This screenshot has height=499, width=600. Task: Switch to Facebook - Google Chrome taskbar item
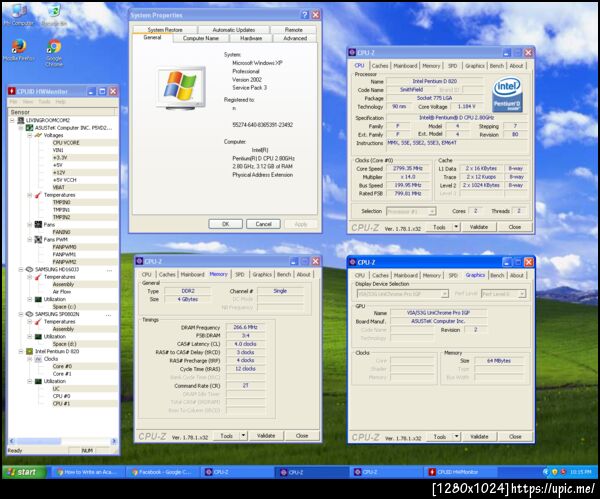pyautogui.click(x=163, y=472)
